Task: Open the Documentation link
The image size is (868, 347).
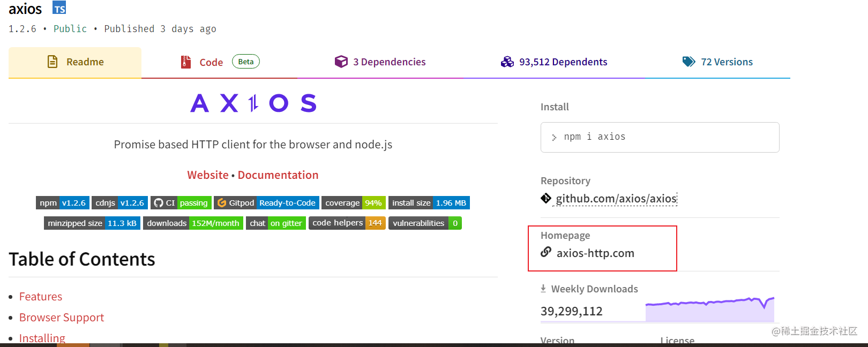Action: pyautogui.click(x=278, y=175)
